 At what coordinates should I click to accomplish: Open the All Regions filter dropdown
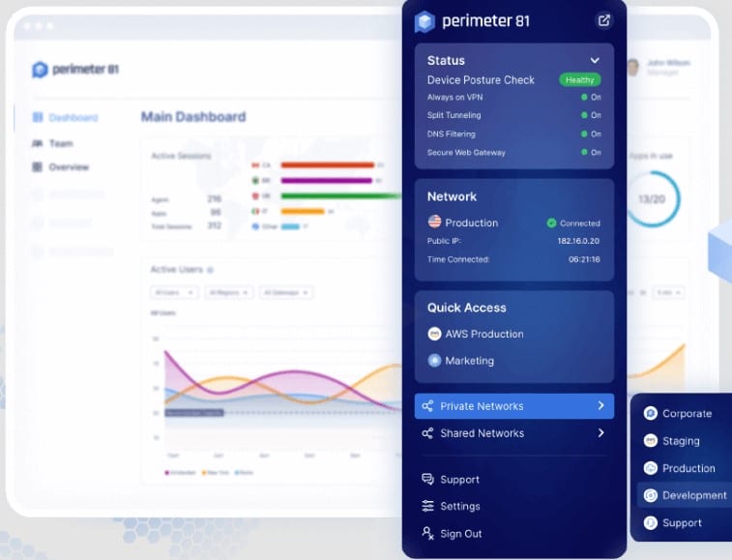click(x=229, y=292)
